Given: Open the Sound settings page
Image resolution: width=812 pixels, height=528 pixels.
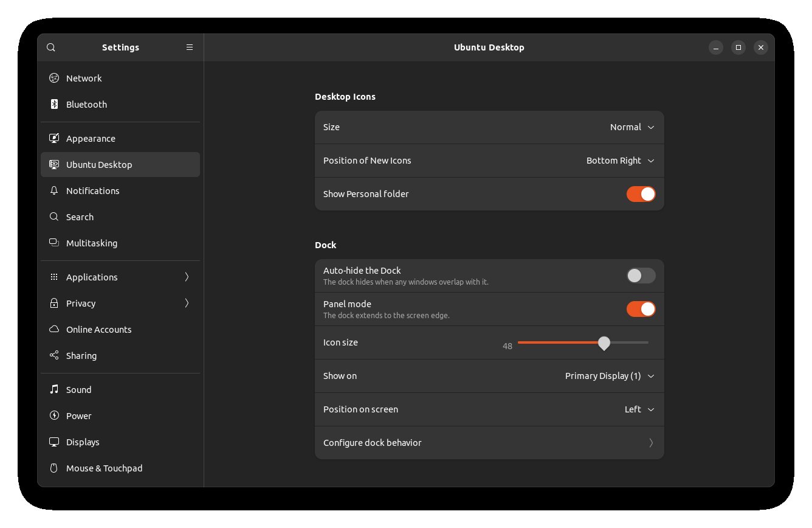Looking at the screenshot, I should (120, 389).
